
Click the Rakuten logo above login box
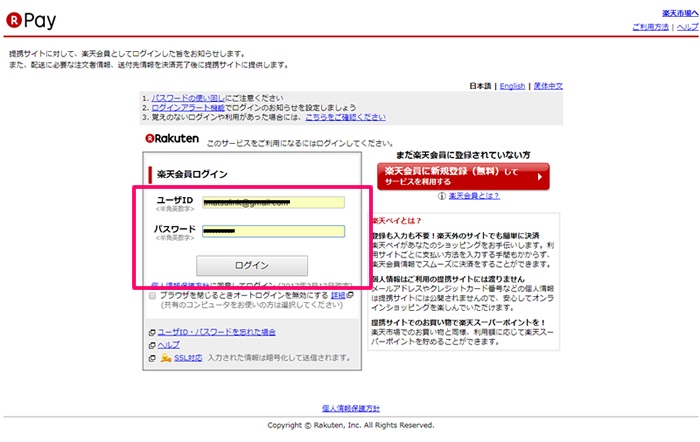click(x=172, y=138)
